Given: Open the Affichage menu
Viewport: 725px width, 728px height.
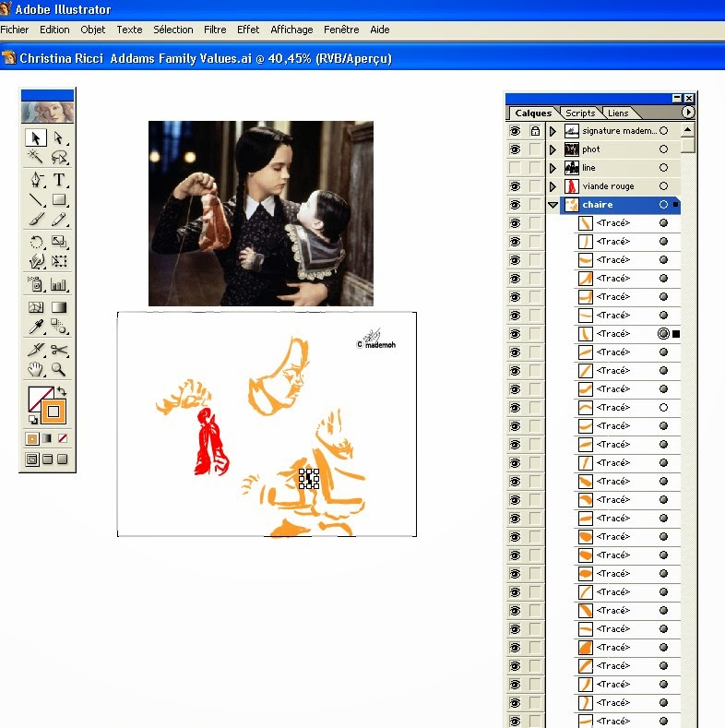Looking at the screenshot, I should (x=291, y=30).
